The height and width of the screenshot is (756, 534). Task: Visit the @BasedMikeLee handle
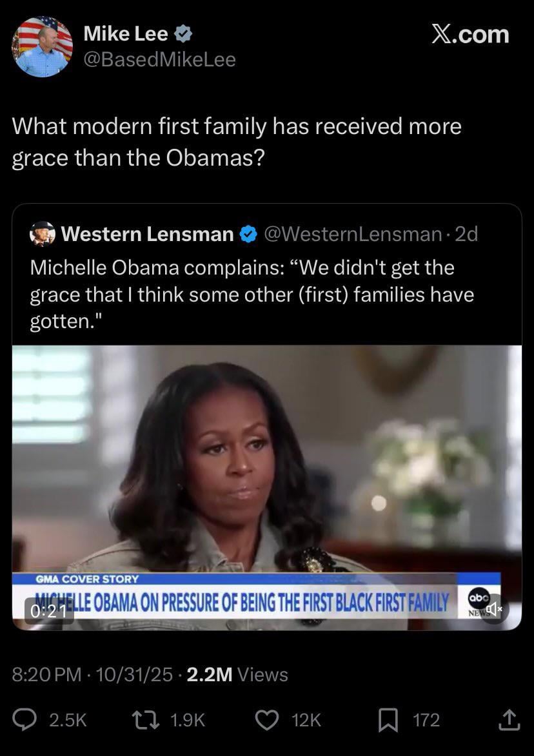click(160, 59)
